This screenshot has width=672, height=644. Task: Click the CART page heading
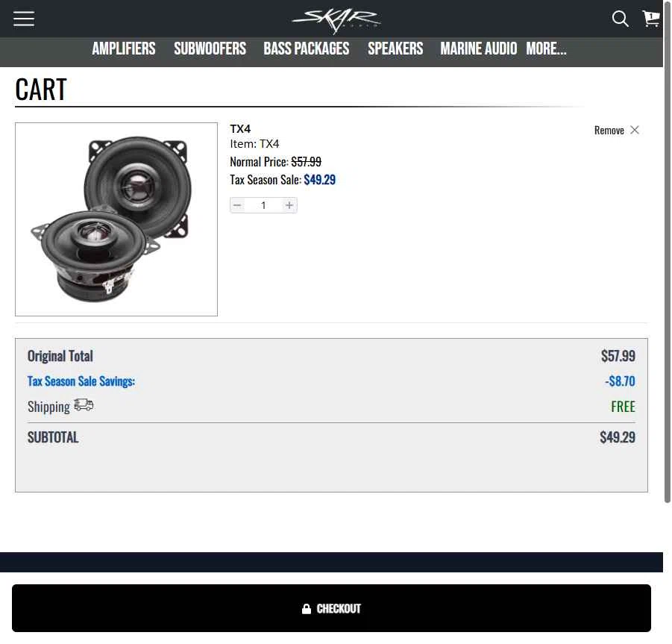coord(41,90)
